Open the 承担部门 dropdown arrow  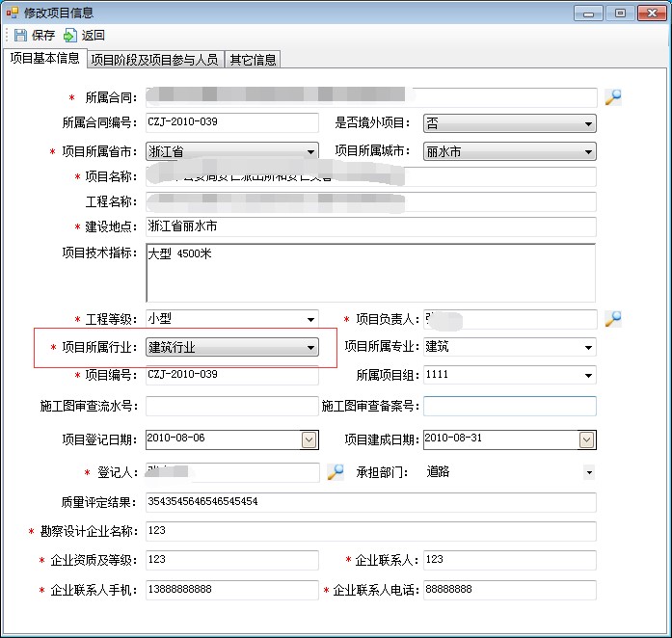[588, 472]
